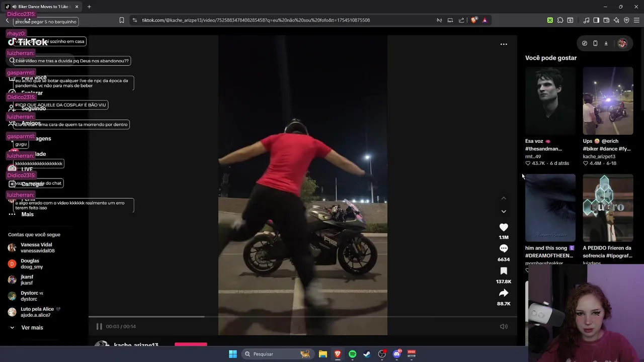Open the Ups erich biker dance thumbnail

608,101
